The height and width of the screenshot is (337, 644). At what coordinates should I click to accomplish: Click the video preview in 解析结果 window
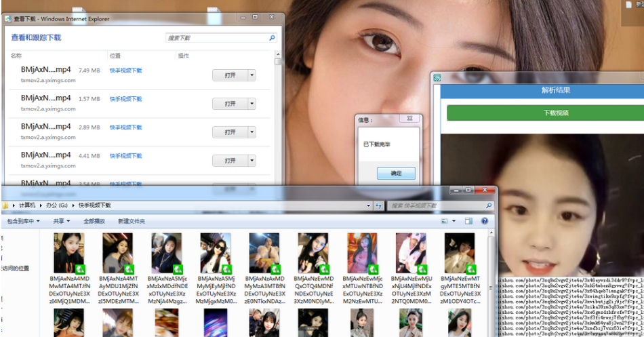[x=542, y=205]
